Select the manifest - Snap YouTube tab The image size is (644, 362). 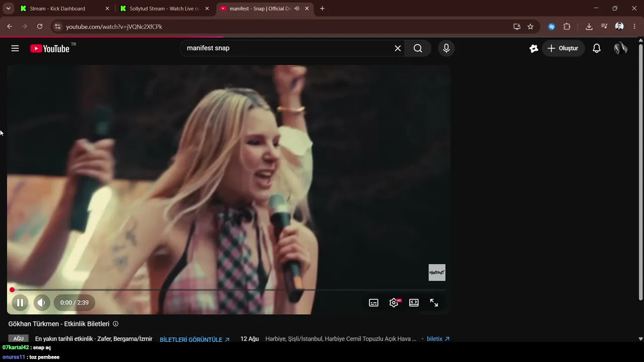(264, 9)
